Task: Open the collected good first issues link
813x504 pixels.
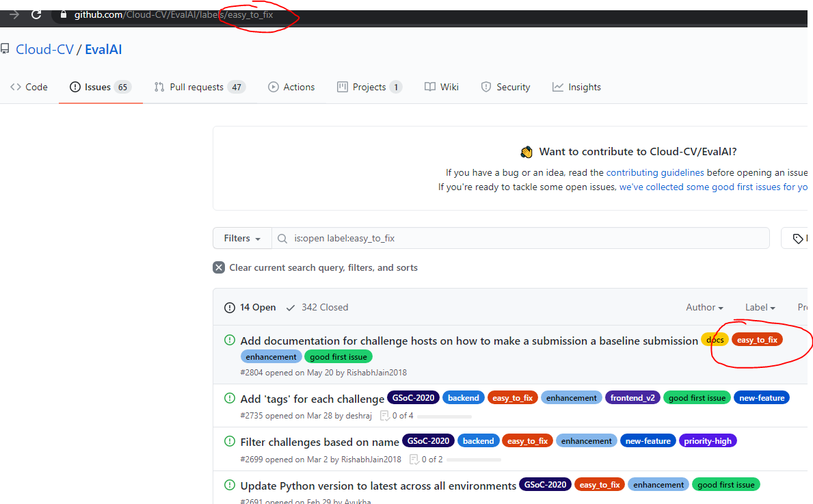Action: click(x=713, y=187)
